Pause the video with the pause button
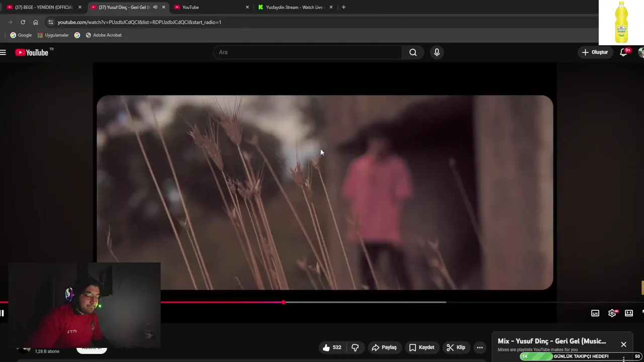Screen dimensions: 644x362 point(2,313)
